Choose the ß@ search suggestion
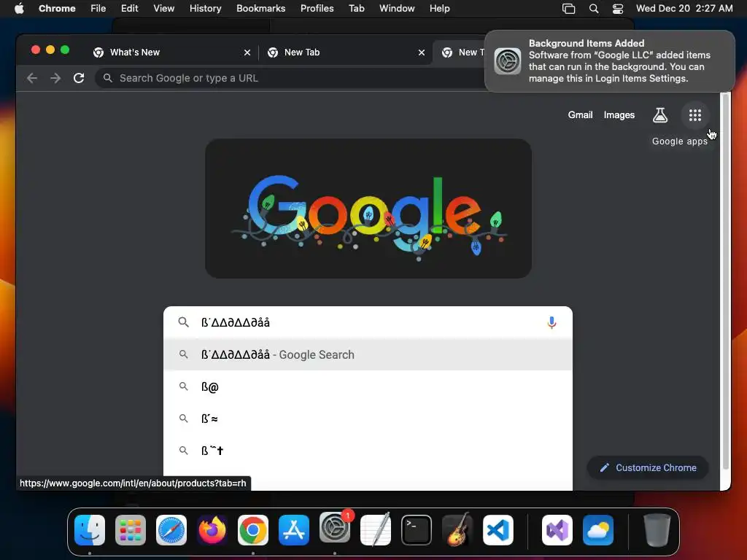The image size is (747, 560). (x=368, y=386)
